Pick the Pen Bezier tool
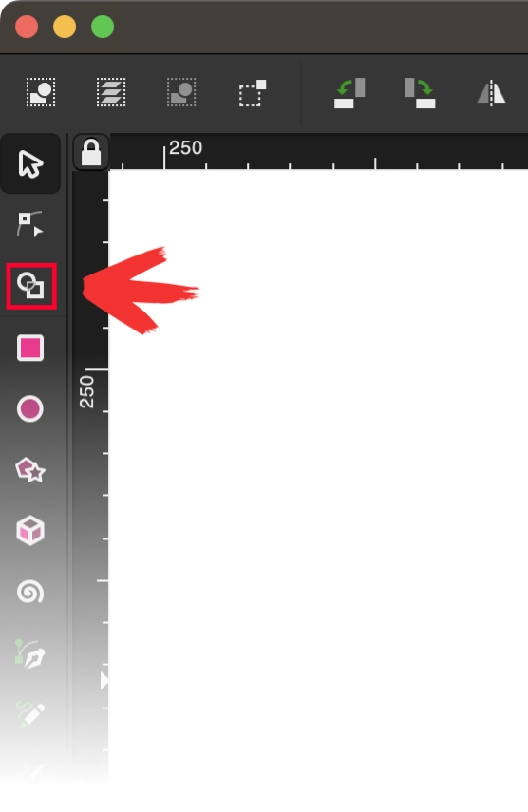Screen dimensions: 528x812 point(30,653)
